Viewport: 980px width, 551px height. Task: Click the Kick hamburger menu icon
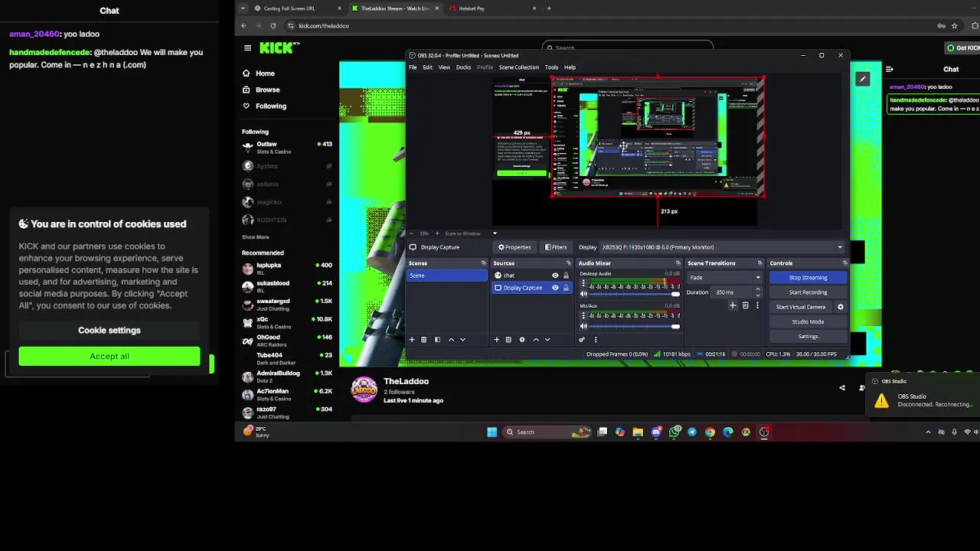[x=247, y=48]
